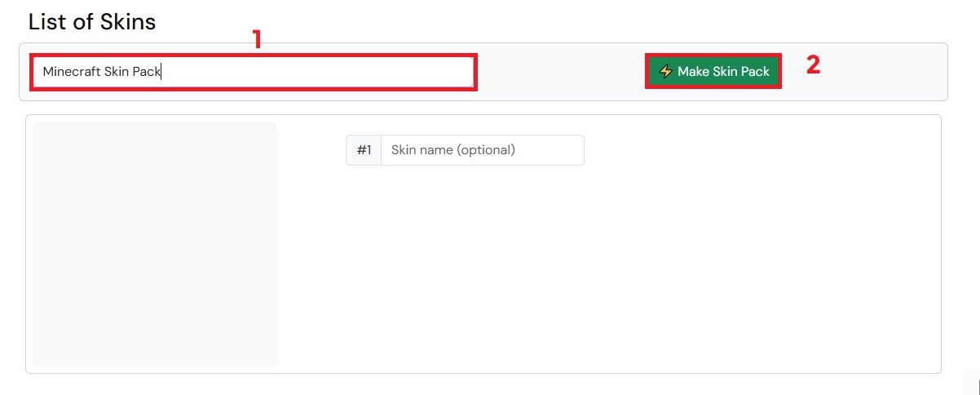Click the Make Skin Pack text label

(x=723, y=72)
